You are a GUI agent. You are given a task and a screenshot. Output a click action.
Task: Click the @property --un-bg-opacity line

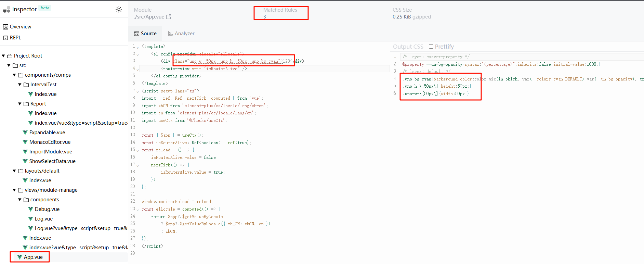[501, 64]
